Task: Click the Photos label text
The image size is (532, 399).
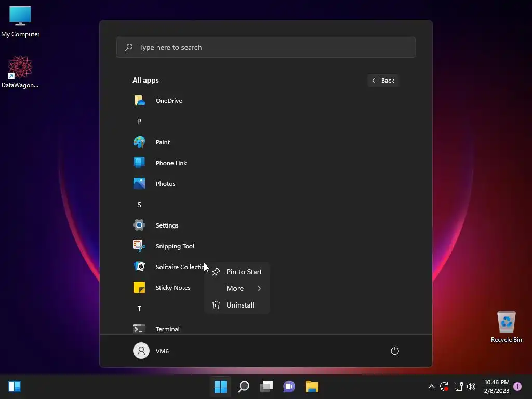Action: (x=166, y=184)
